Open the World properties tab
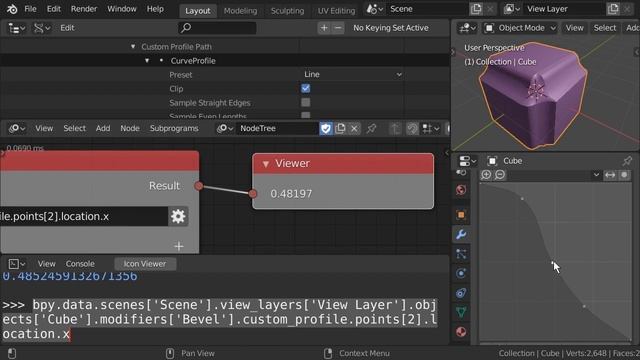 (x=461, y=190)
